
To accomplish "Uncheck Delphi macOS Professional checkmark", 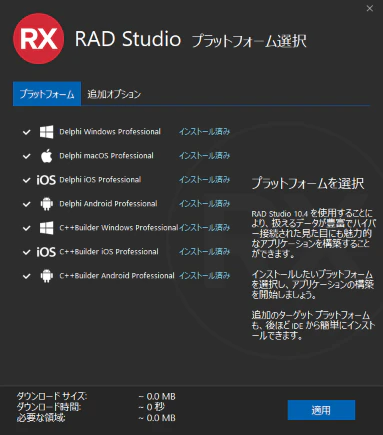I will click(27, 156).
